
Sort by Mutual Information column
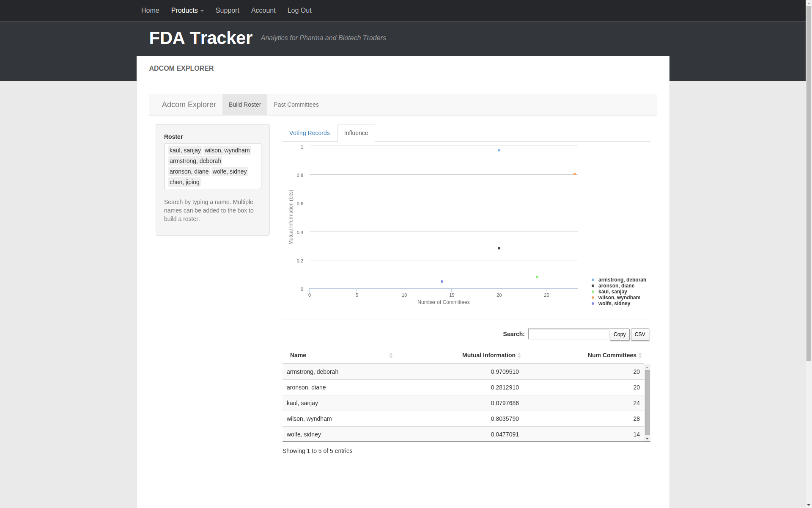(460, 355)
